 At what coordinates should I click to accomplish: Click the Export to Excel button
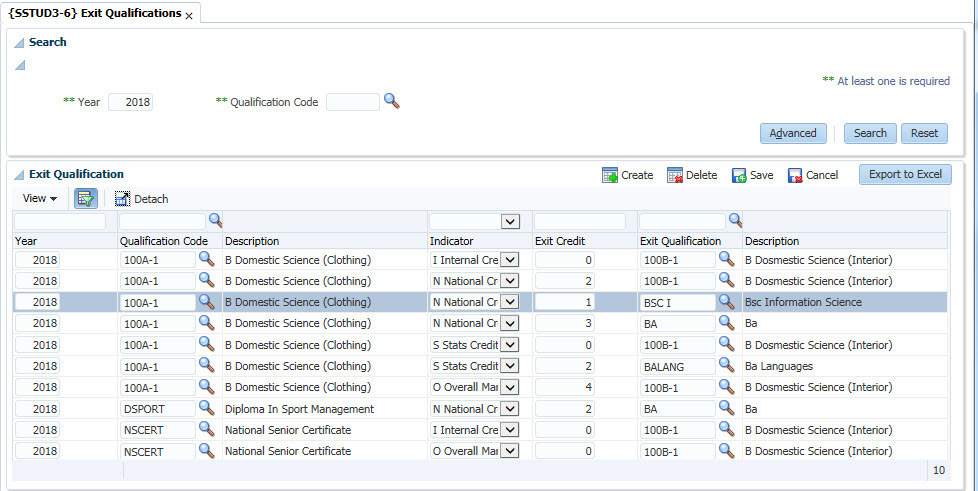[904, 174]
